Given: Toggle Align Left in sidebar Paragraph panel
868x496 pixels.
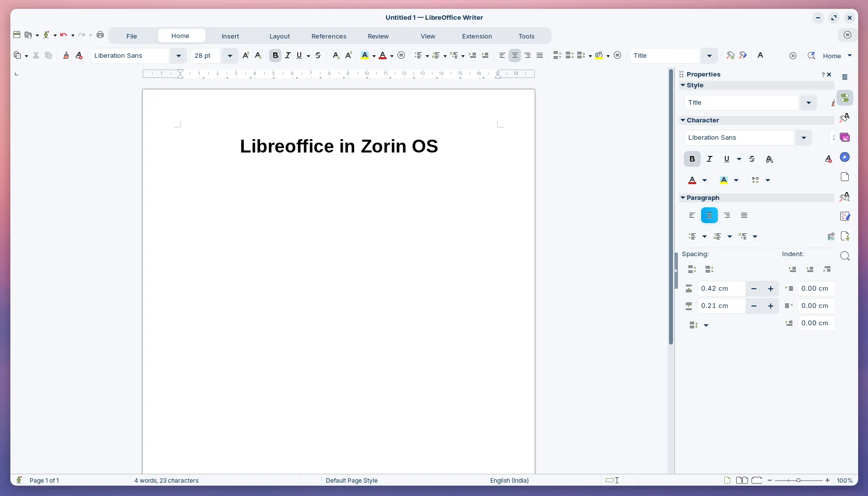Looking at the screenshot, I should click(x=692, y=215).
